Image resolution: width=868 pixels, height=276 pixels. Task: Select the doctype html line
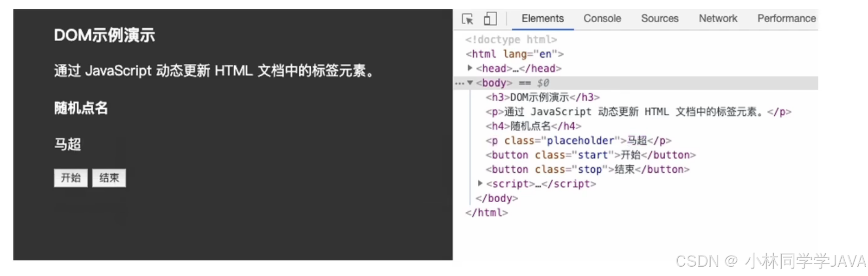[x=511, y=39]
